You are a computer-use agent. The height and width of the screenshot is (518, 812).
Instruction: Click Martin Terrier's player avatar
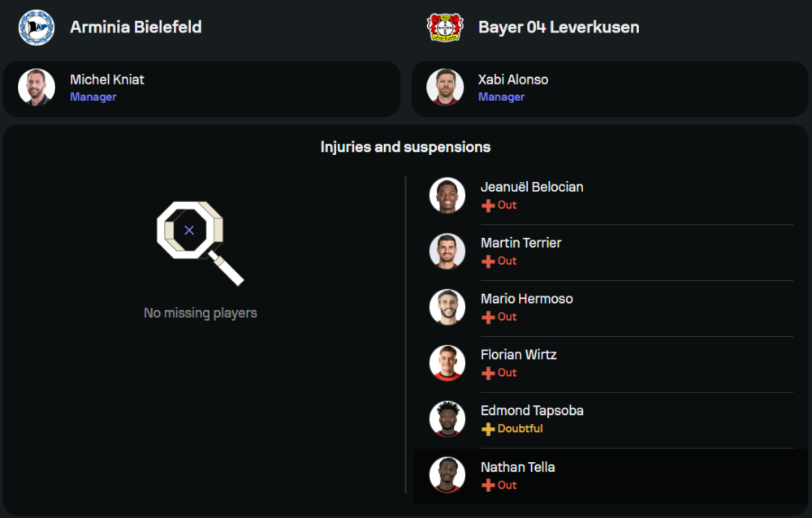tap(447, 251)
